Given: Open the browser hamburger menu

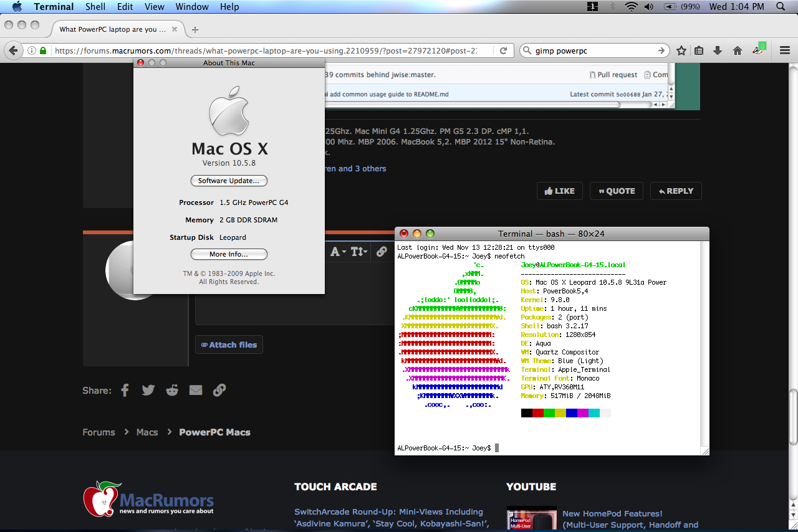Looking at the screenshot, I should coord(784,51).
